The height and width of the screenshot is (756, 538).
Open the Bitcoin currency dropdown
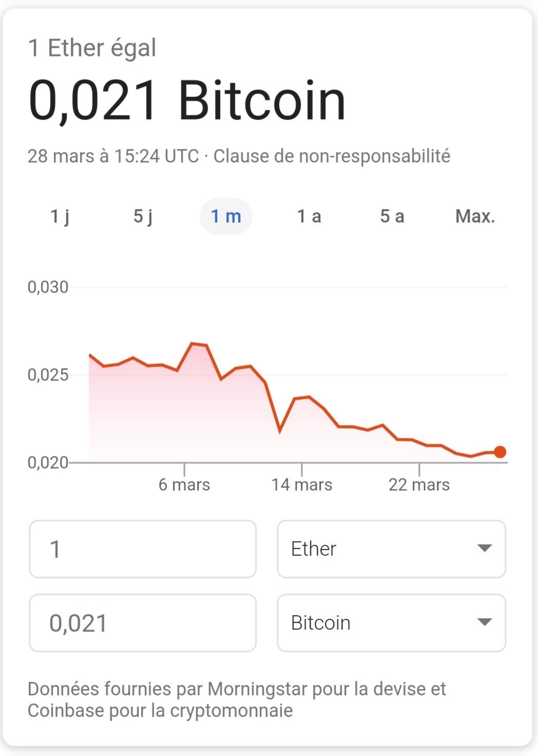tap(391, 623)
